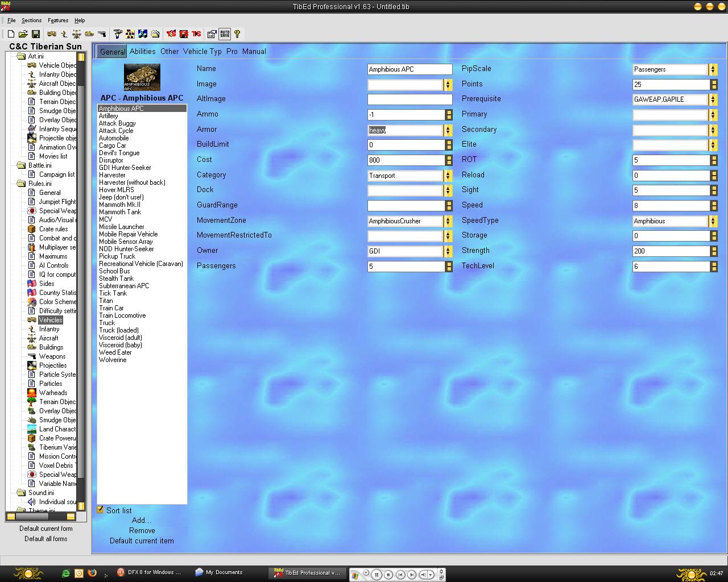The height and width of the screenshot is (582, 728).
Task: Click the AUTO SAVE toolbar button
Action: (x=225, y=34)
